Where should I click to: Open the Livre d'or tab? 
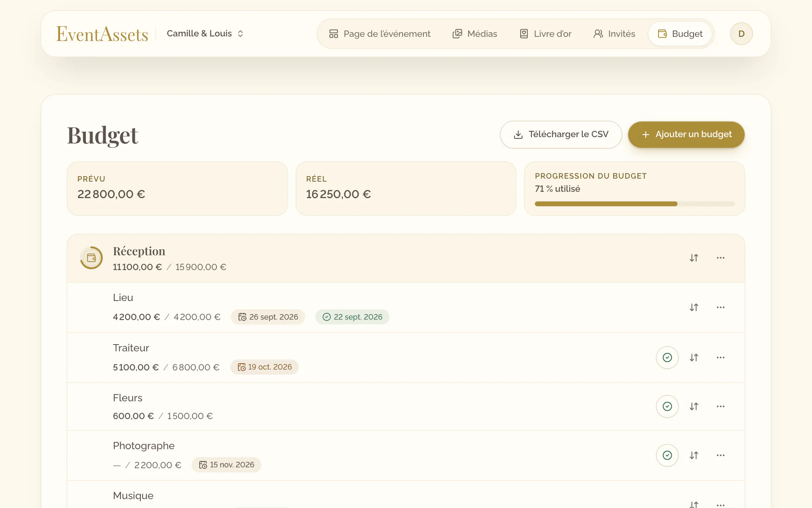pos(546,34)
